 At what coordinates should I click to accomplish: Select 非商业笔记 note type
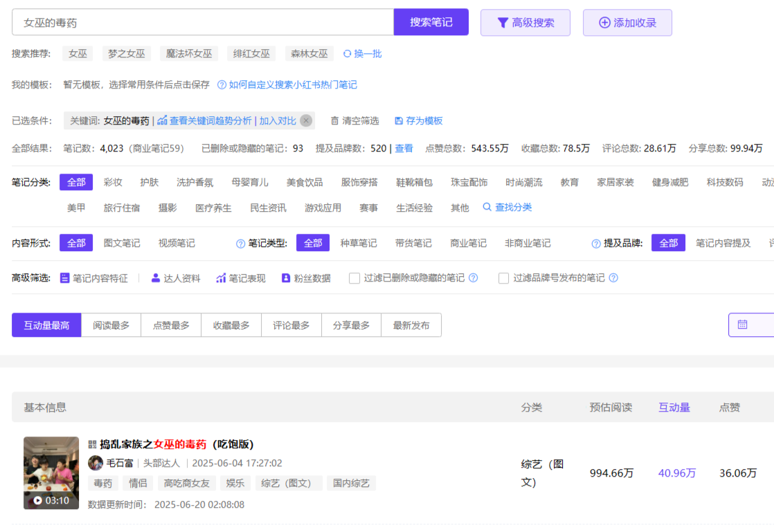click(x=527, y=243)
